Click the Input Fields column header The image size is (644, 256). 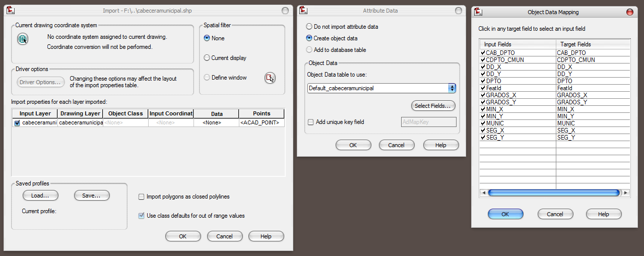click(518, 44)
